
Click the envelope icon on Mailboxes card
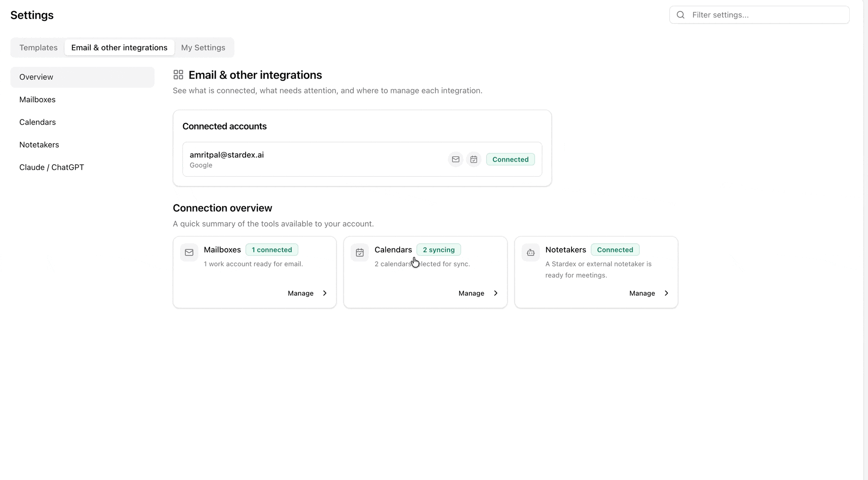[x=189, y=252]
